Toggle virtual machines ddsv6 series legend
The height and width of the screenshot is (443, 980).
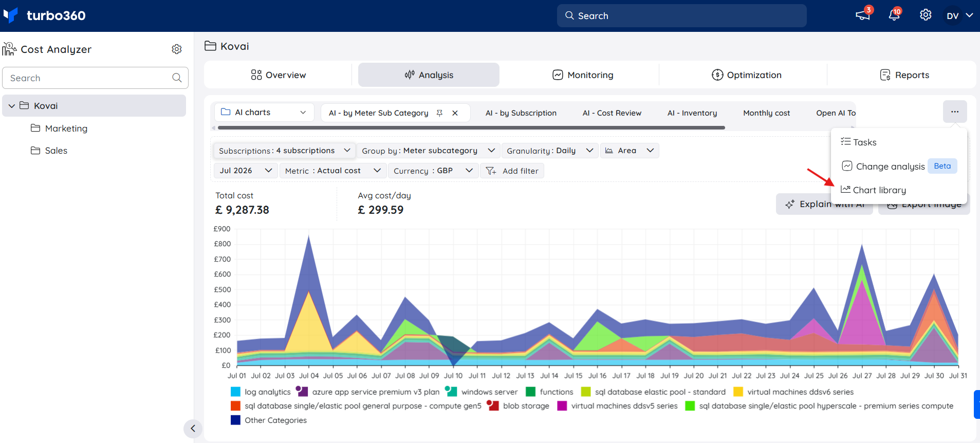click(x=793, y=392)
